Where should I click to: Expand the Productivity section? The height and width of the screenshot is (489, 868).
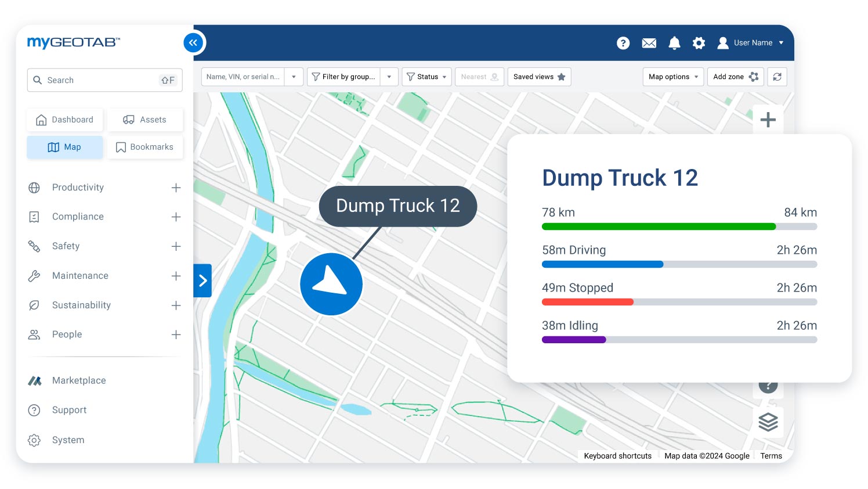176,188
